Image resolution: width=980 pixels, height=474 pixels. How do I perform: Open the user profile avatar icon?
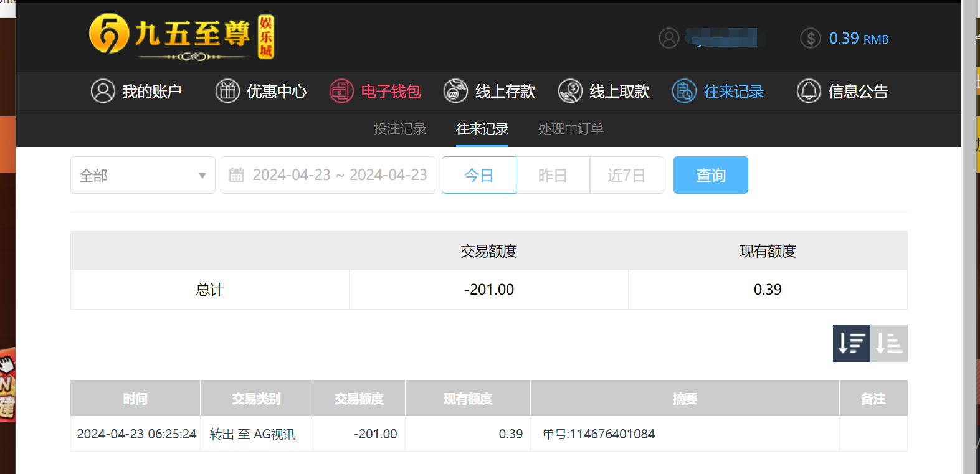coord(669,38)
